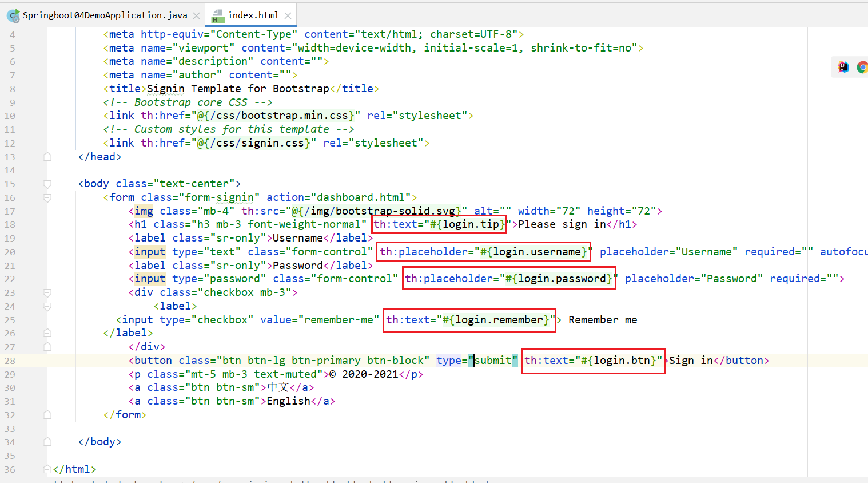Viewport: 868px width, 483px height.
Task: Collapse the head end fold on line 13
Action: 47,157
